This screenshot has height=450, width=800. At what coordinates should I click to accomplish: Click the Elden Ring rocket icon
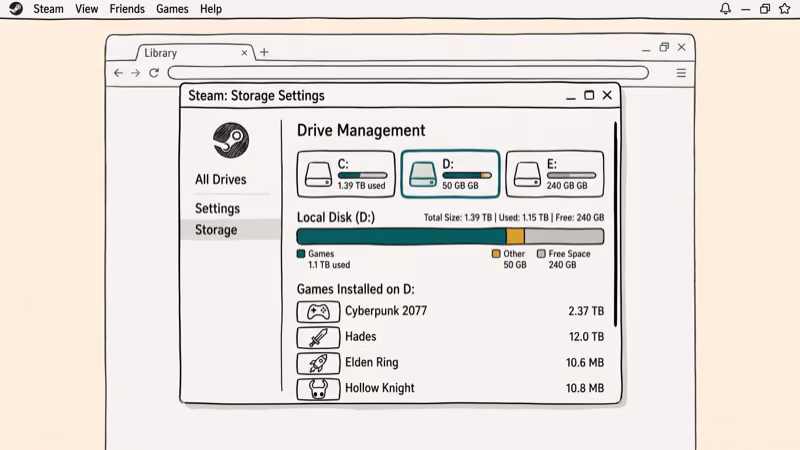[x=318, y=363]
